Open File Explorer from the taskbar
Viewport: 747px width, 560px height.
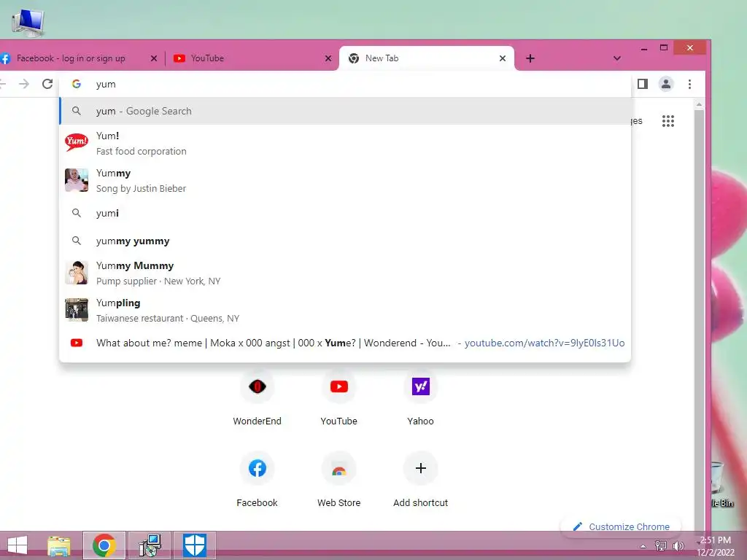[59, 545]
